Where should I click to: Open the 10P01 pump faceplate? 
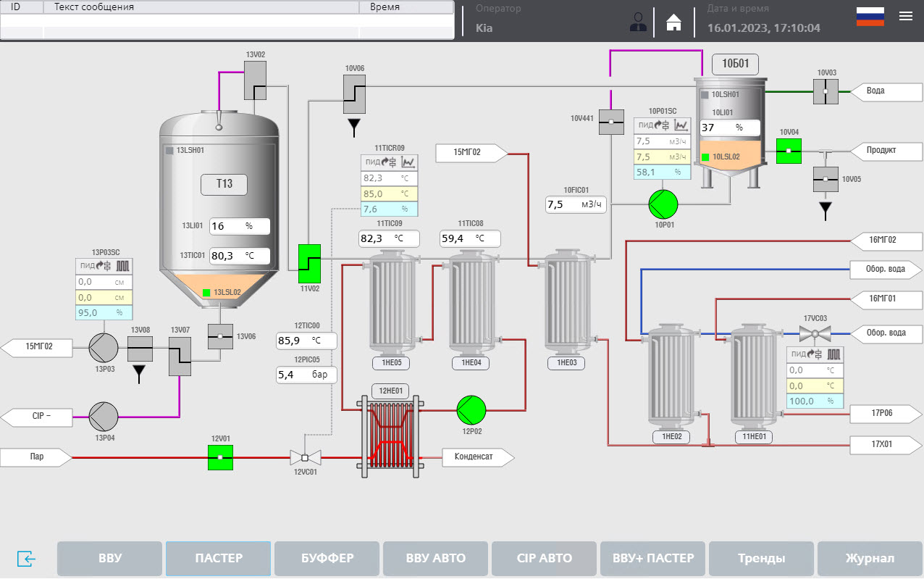click(663, 205)
